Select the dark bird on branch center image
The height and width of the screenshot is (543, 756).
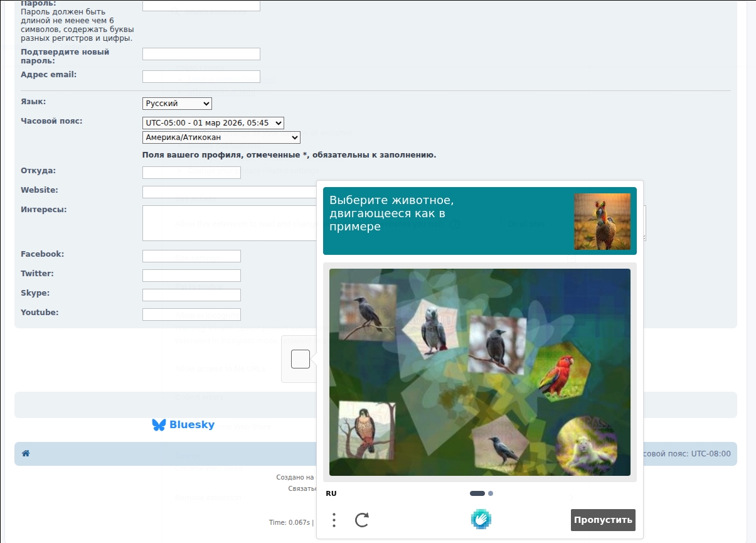point(498,347)
